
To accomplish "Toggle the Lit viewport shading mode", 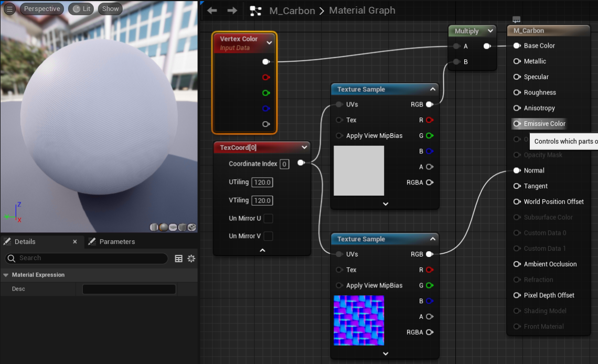I will 81,8.
